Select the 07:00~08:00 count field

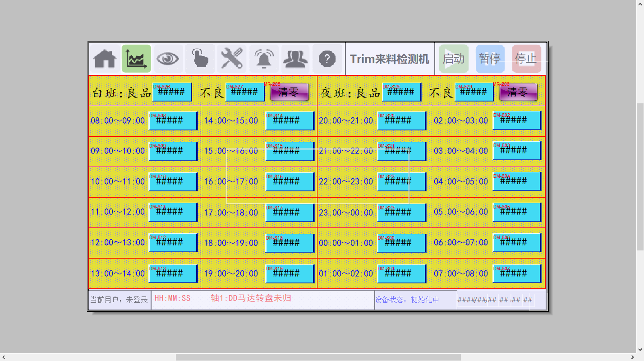(517, 273)
